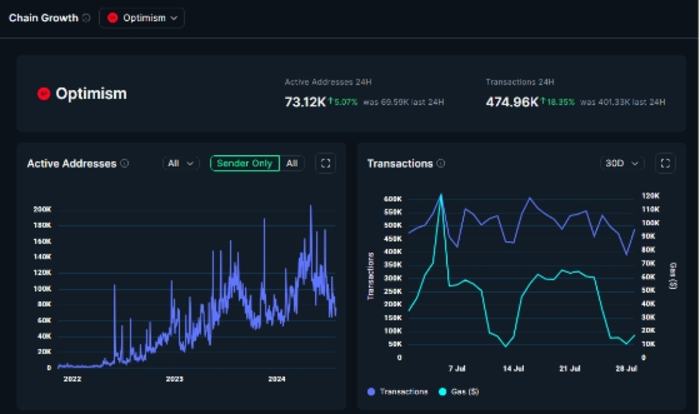This screenshot has width=700, height=414.
Task: Toggle the Transactions legend series
Action: [x=397, y=392]
